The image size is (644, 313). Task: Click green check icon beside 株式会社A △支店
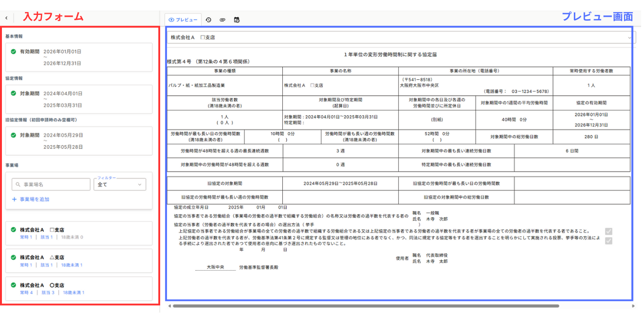pos(13,257)
